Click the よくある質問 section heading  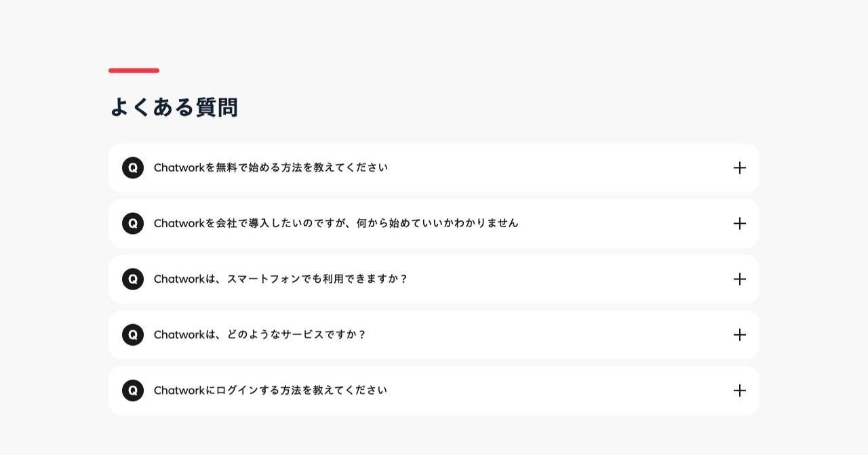[174, 107]
